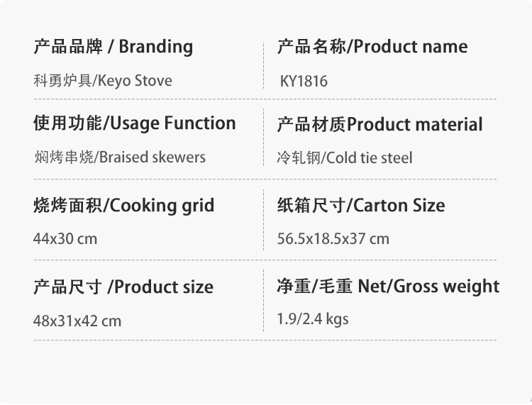This screenshot has height=405, width=532.
Task: Select the 56.5x18.5x37 cm carton value
Action: [x=333, y=239]
